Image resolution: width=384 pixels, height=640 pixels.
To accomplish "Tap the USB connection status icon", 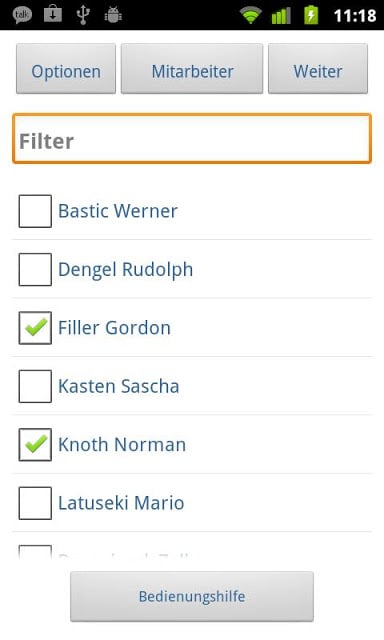I will tap(83, 15).
